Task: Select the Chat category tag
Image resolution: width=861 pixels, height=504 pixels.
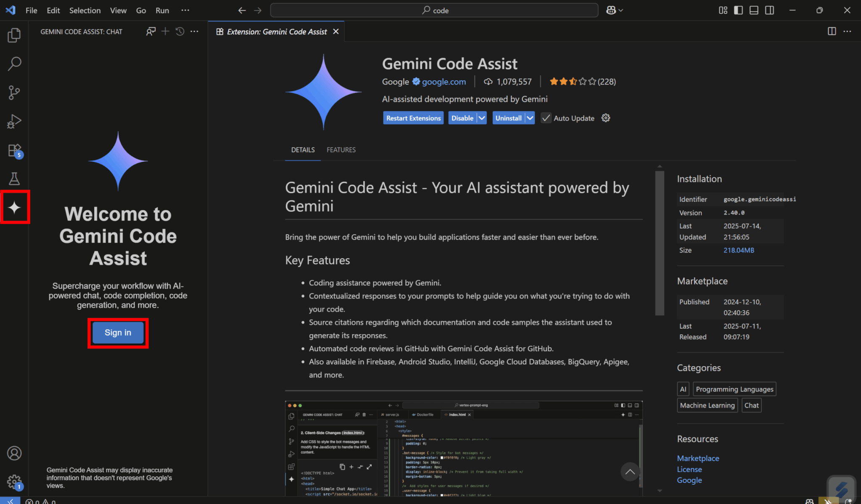Action: [x=752, y=405]
